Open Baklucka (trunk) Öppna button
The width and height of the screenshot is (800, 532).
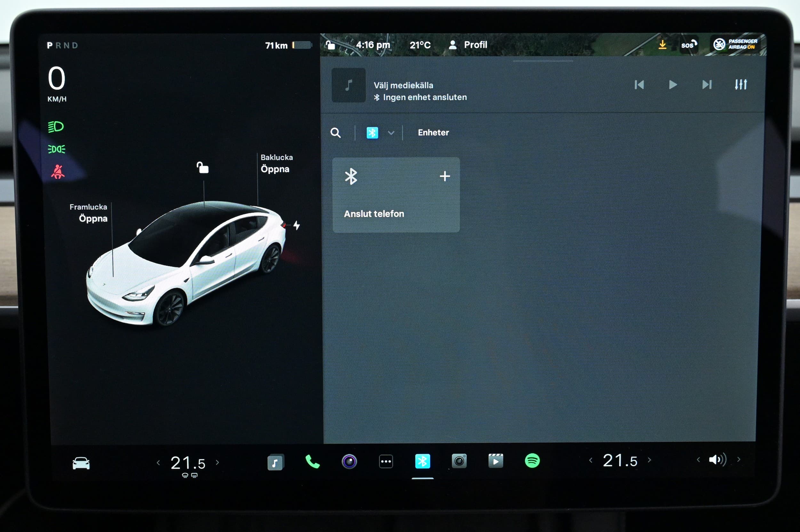276,163
